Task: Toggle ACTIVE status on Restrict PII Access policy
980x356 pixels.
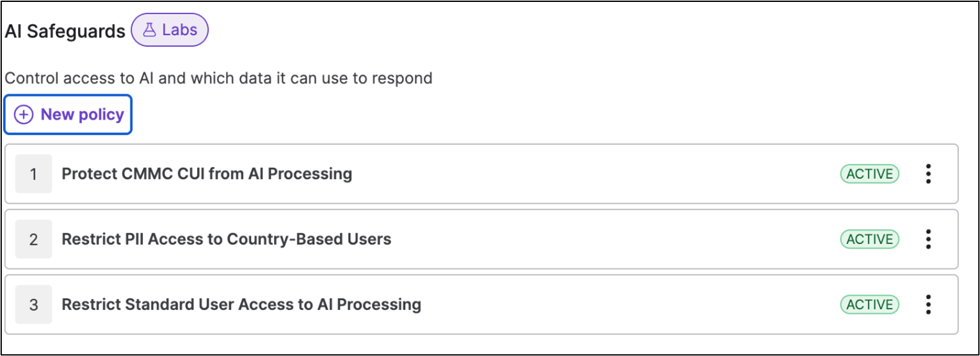Action: click(x=869, y=239)
